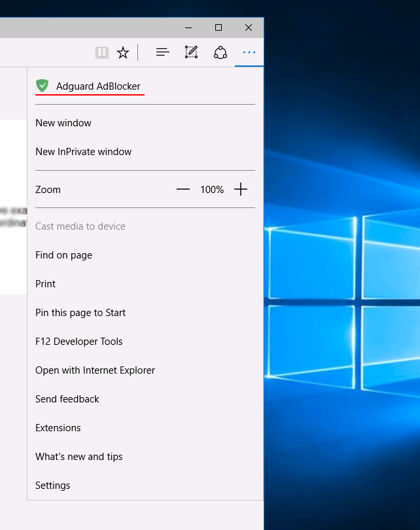Add page to favorites with star icon
The width and height of the screenshot is (420, 530).
[123, 52]
